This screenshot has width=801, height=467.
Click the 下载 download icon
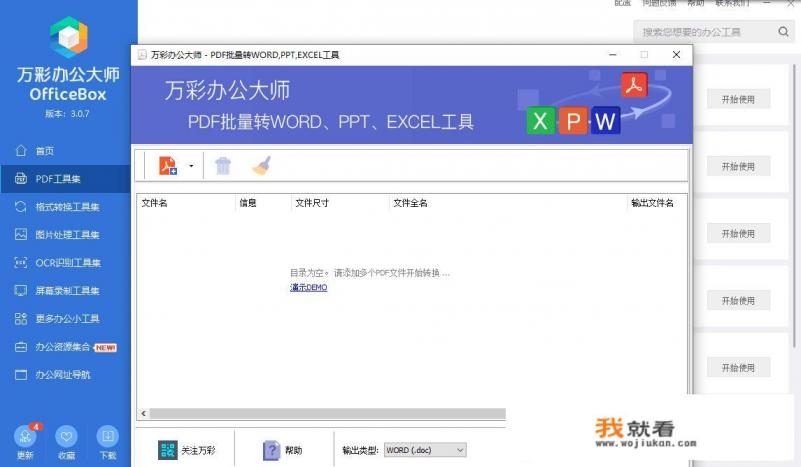coord(107,437)
